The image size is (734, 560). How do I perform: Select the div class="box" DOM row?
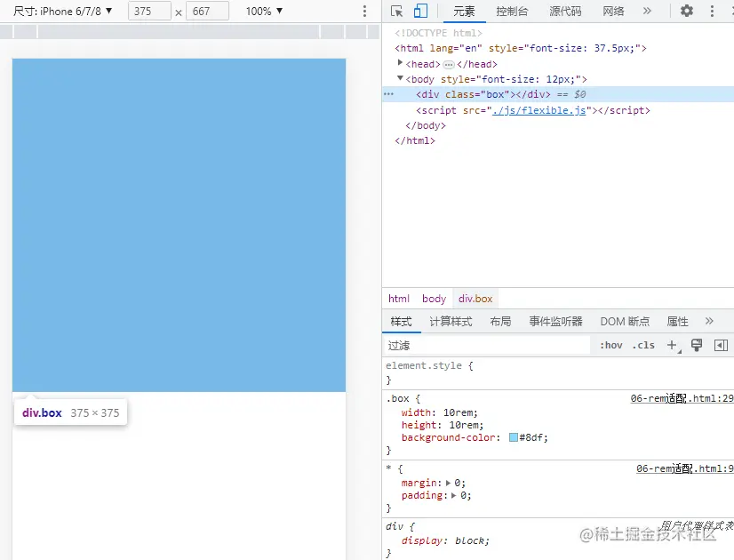coord(558,94)
